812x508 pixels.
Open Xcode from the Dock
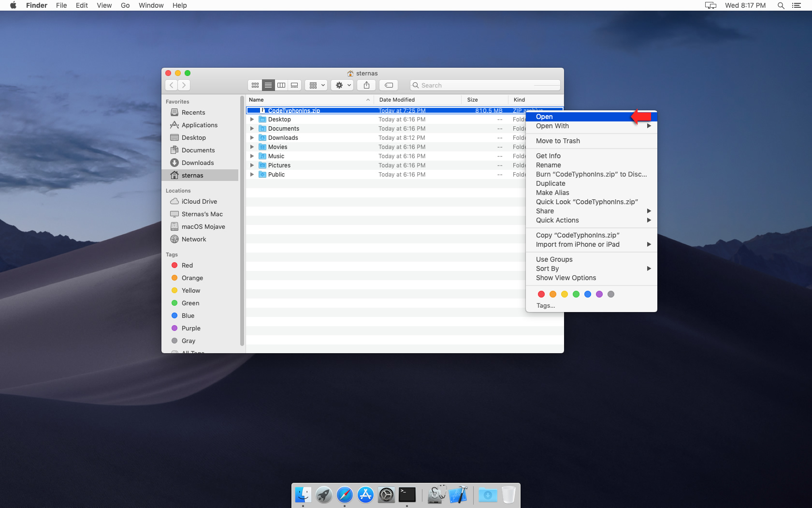coord(458,494)
